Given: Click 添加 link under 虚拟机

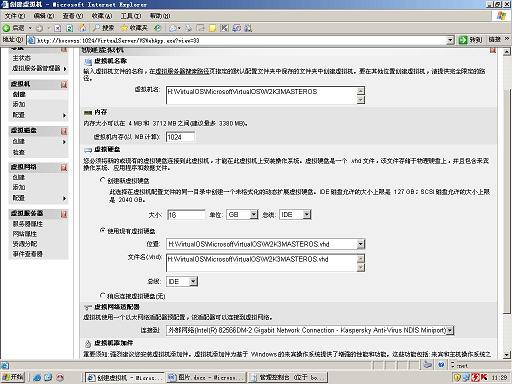Looking at the screenshot, I should 19,104.
